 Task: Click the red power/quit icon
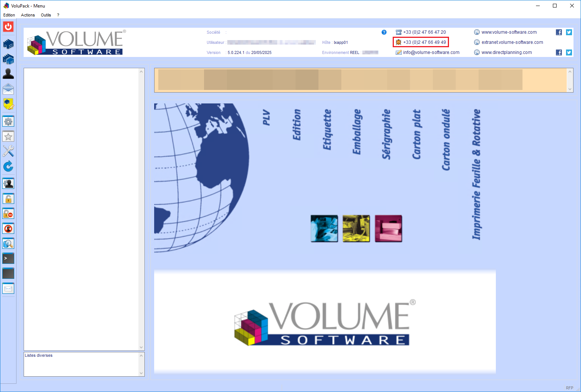[8, 27]
